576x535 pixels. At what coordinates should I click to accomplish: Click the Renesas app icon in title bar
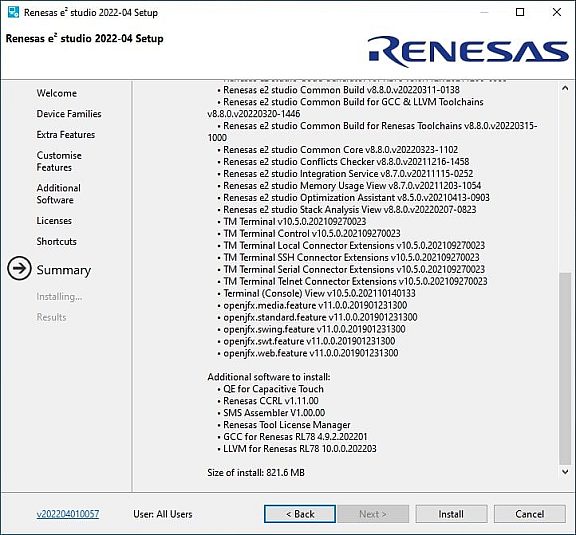click(x=13, y=12)
